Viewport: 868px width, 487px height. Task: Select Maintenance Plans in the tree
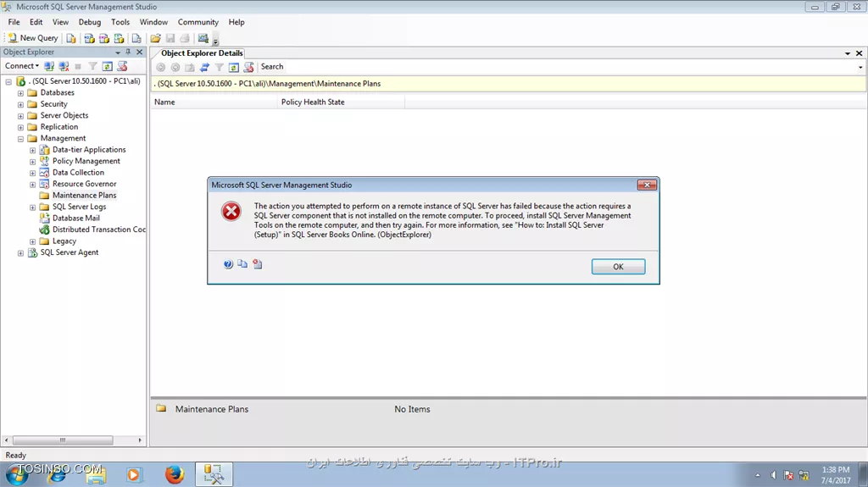[84, 196]
